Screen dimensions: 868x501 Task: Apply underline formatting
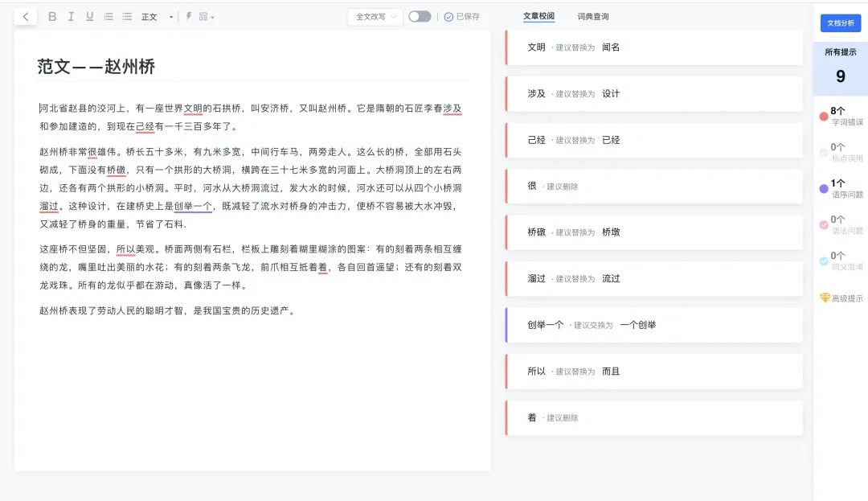point(89,16)
